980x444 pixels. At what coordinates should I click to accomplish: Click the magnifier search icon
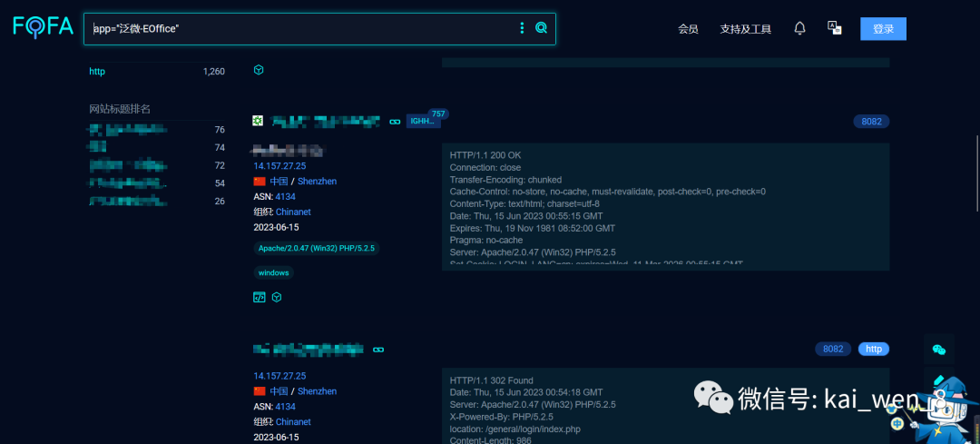pos(541,27)
